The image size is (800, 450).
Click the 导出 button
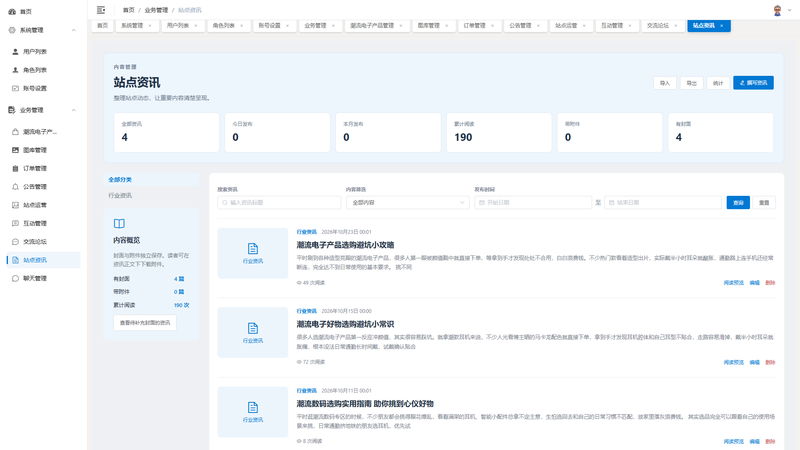(691, 83)
